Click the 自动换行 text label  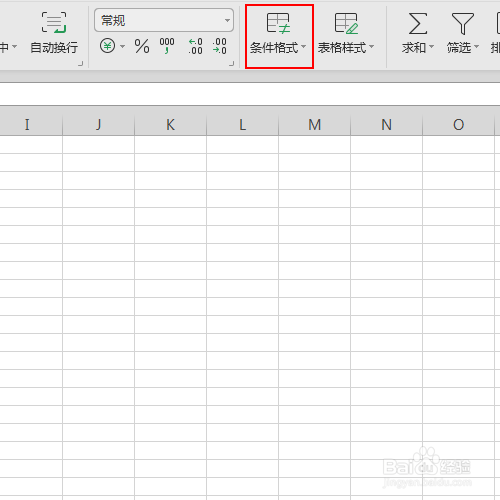tap(54, 48)
